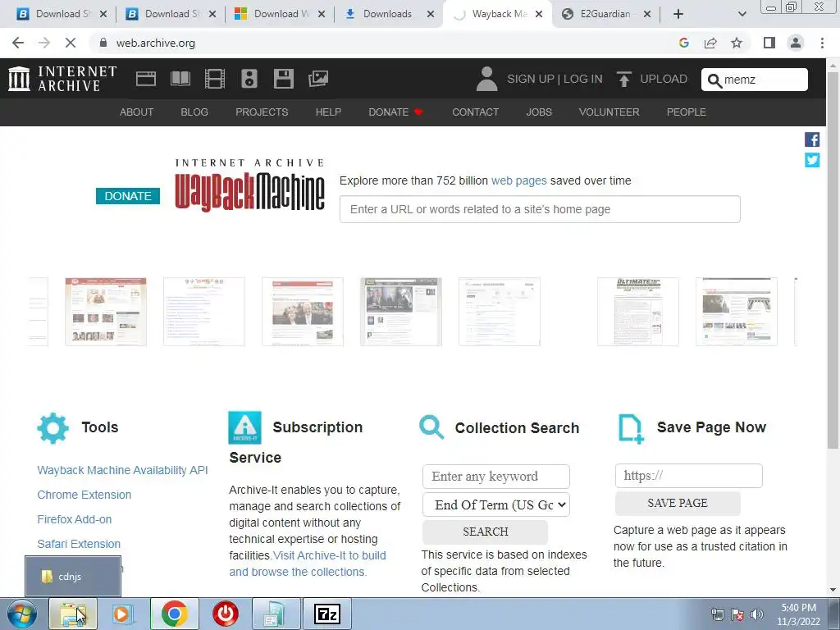Open the media player taskbar icon

tap(123, 614)
